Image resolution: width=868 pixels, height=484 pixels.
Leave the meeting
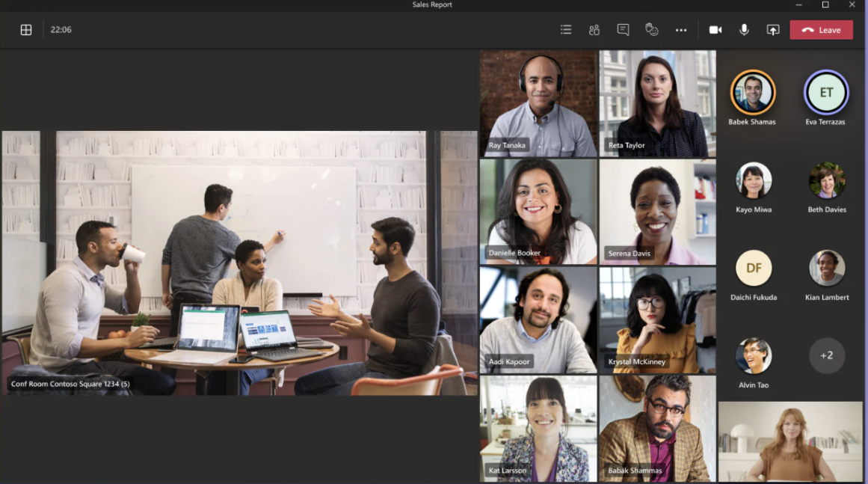821,30
